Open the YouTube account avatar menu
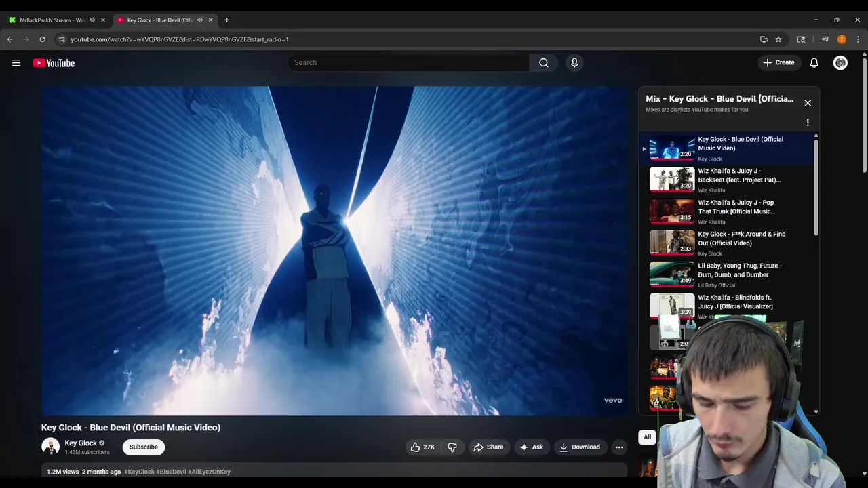 (x=840, y=62)
